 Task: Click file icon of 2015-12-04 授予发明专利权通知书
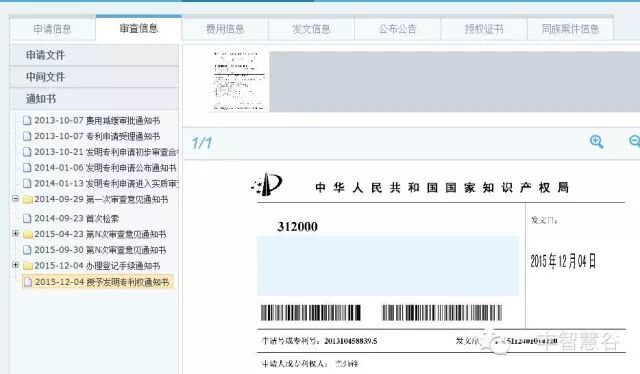click(x=28, y=282)
